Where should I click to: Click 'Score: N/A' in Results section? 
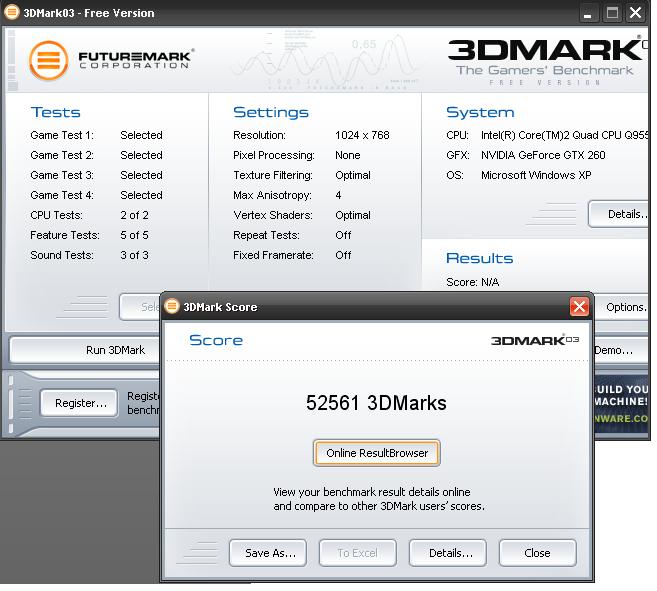[473, 282]
